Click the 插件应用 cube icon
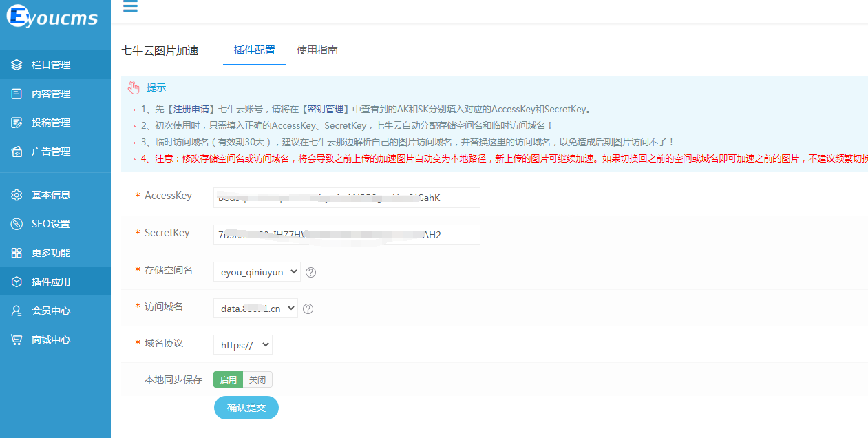Screen dimensions: 868x438 pos(17,282)
